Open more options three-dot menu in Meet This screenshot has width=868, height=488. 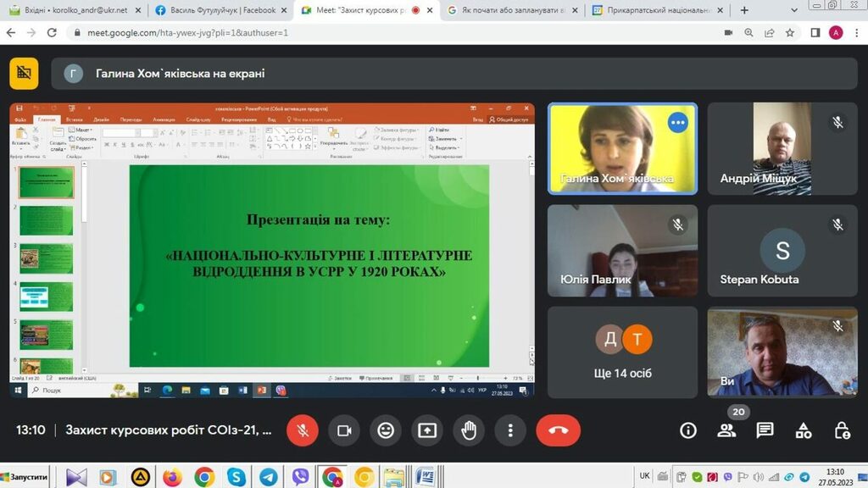(x=510, y=430)
